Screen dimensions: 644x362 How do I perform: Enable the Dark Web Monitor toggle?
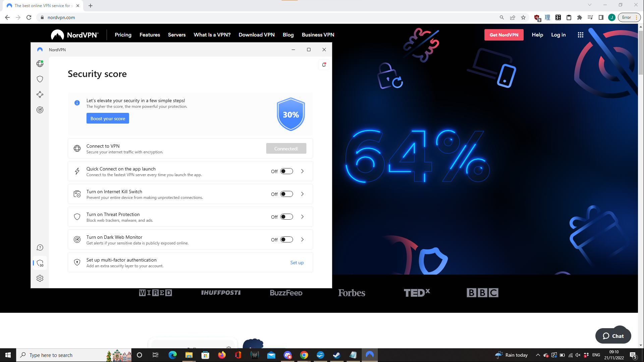pyautogui.click(x=287, y=239)
